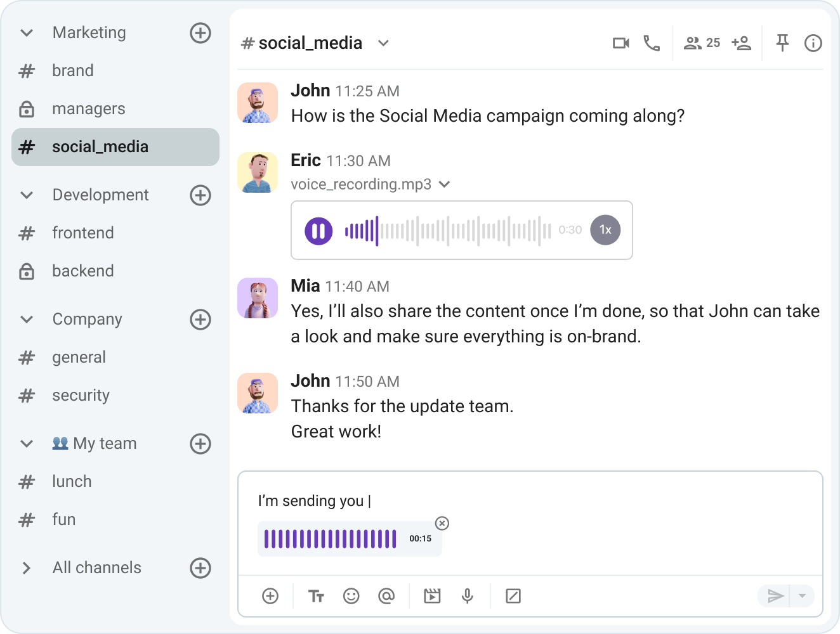Screen dimensions: 840x634
Task: Send the typed message
Action: (775, 596)
